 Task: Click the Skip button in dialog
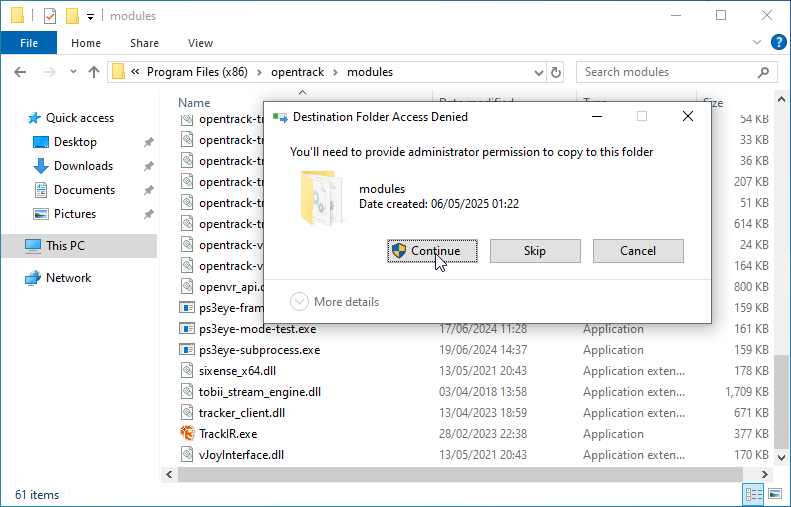point(535,251)
